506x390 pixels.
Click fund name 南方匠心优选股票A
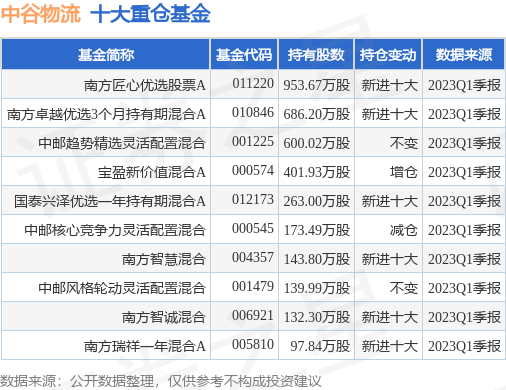(x=145, y=85)
